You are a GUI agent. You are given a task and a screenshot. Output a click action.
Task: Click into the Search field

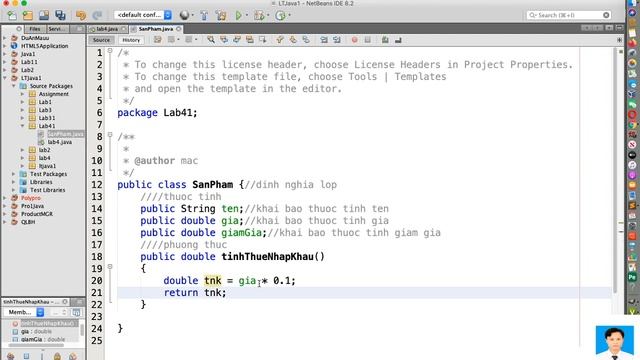pyautogui.click(x=569, y=15)
